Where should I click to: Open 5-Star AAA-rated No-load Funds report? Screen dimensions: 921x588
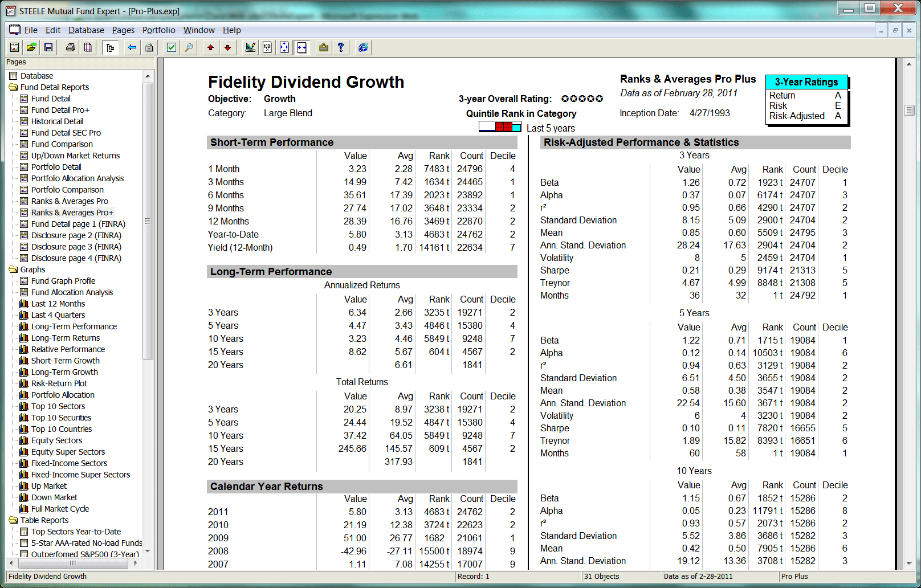point(86,543)
